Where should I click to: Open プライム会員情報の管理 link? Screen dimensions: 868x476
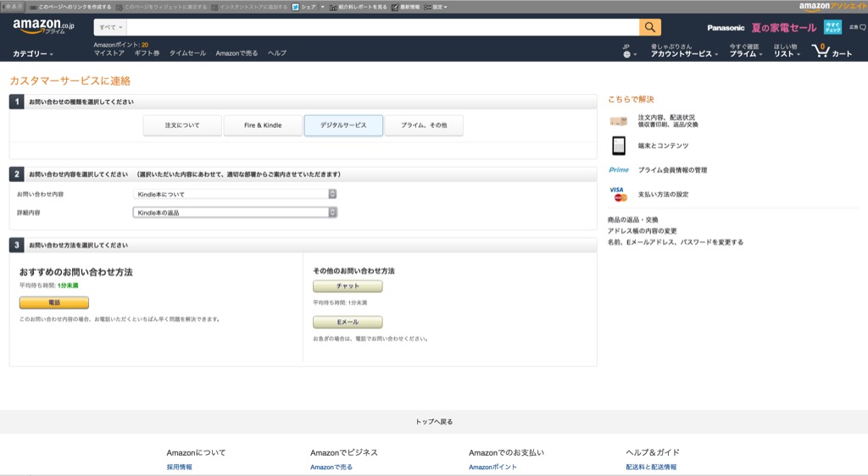click(x=672, y=169)
